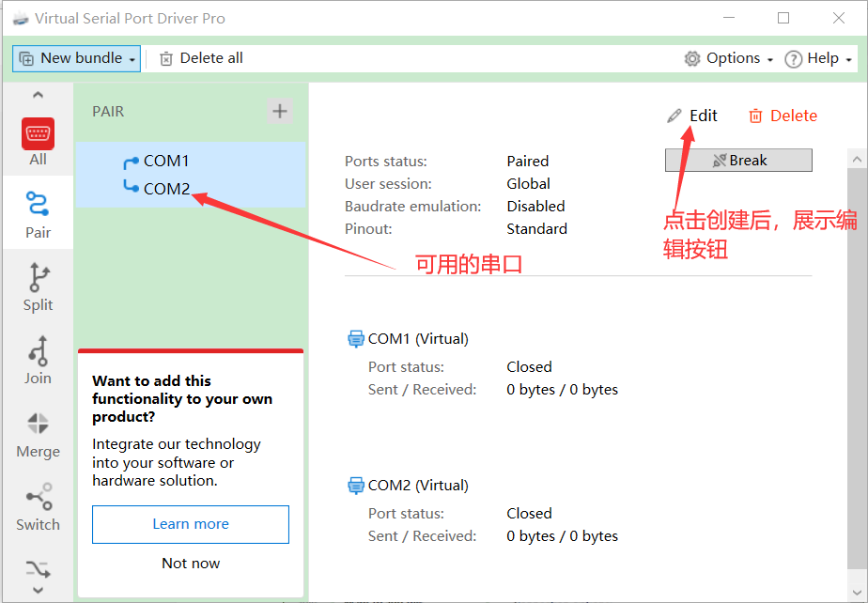This screenshot has width=868, height=603.
Task: Click the New bundle icon
Action: click(26, 58)
